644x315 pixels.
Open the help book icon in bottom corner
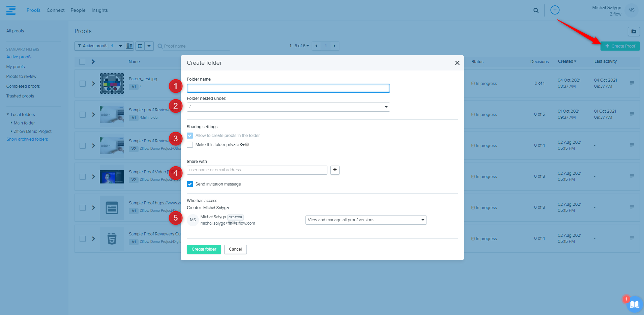click(635, 304)
